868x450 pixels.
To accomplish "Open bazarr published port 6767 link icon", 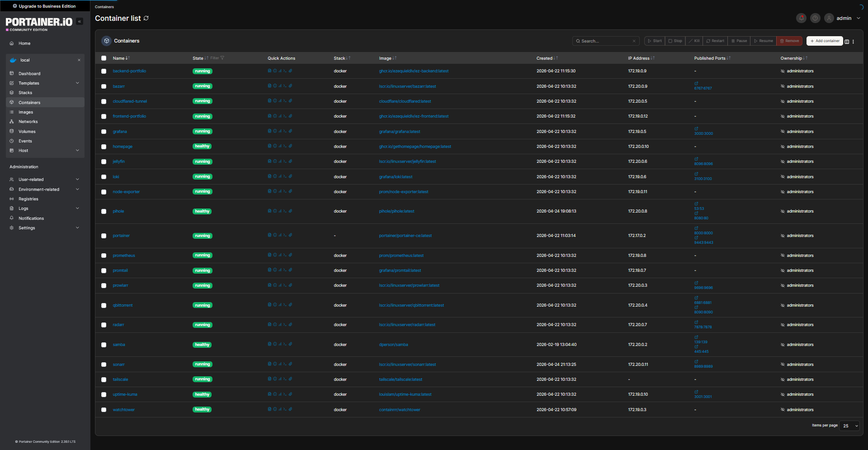I will pyautogui.click(x=696, y=83).
